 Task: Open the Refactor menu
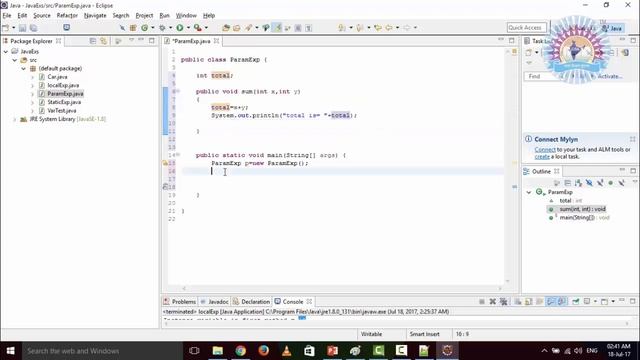coord(67,16)
